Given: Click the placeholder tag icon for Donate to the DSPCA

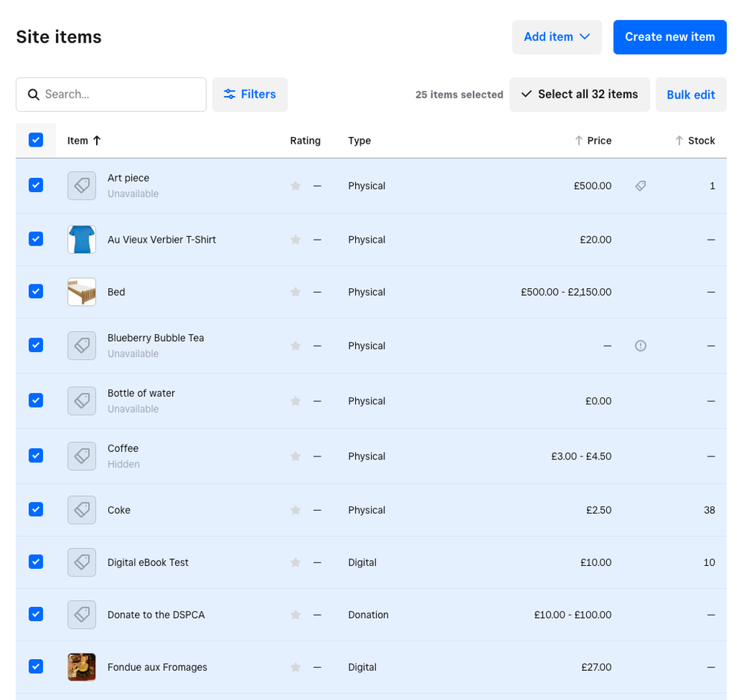Looking at the screenshot, I should pos(82,614).
